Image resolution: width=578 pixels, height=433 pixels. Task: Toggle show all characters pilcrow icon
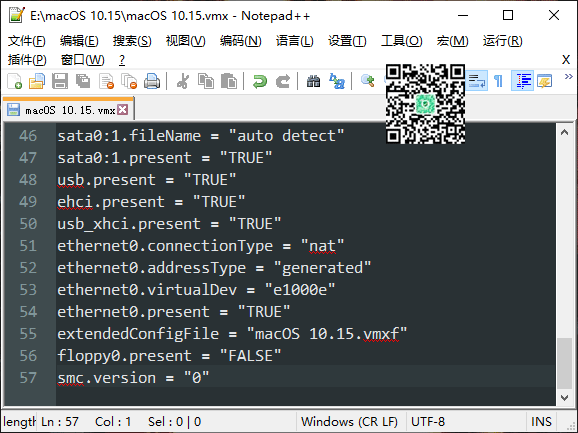(x=498, y=81)
